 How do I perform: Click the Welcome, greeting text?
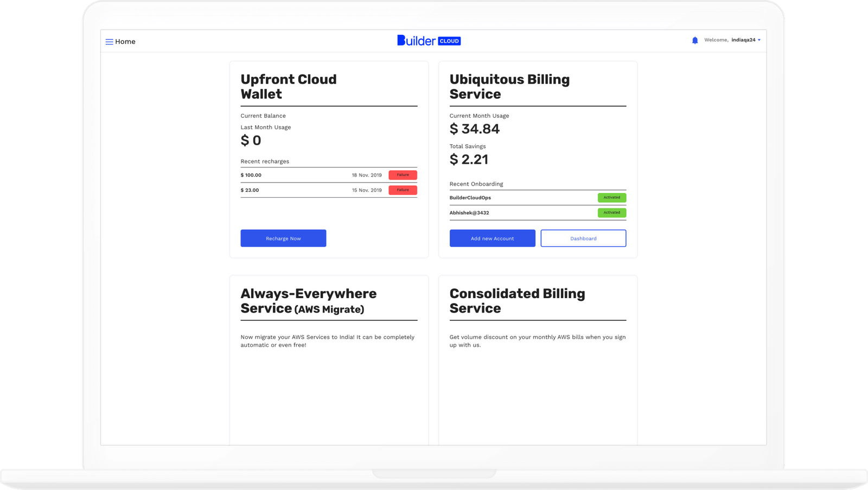point(716,40)
